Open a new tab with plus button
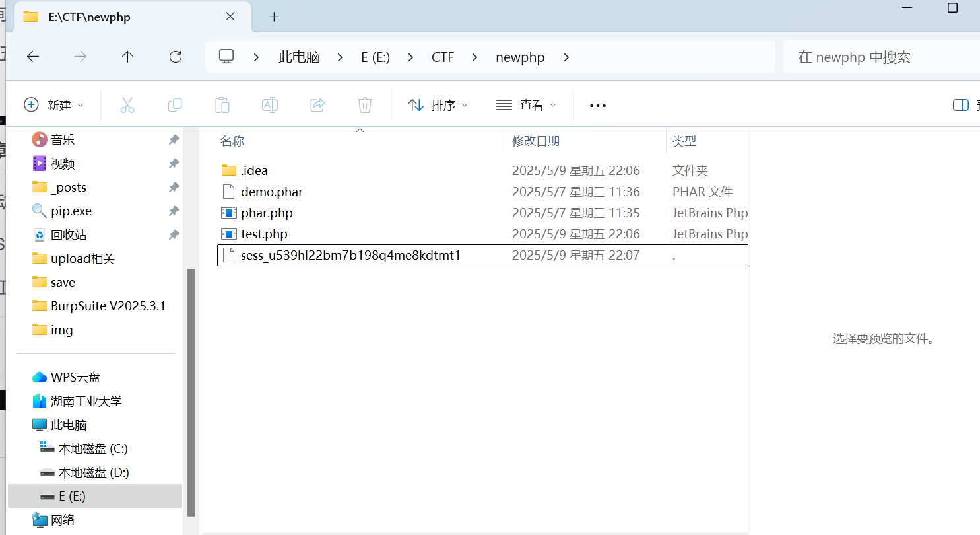980x535 pixels. 275,17
